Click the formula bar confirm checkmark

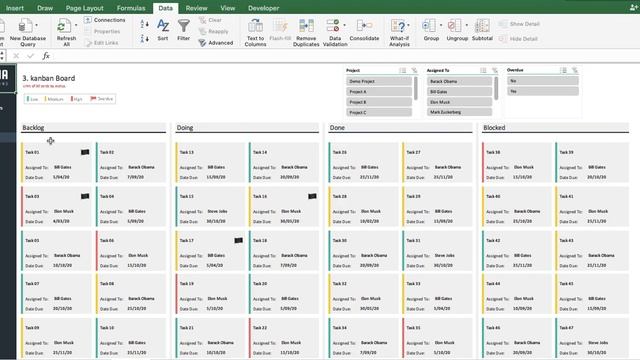coord(30,56)
